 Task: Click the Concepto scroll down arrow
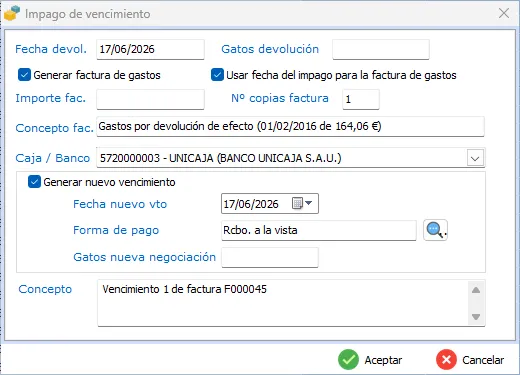(476, 317)
